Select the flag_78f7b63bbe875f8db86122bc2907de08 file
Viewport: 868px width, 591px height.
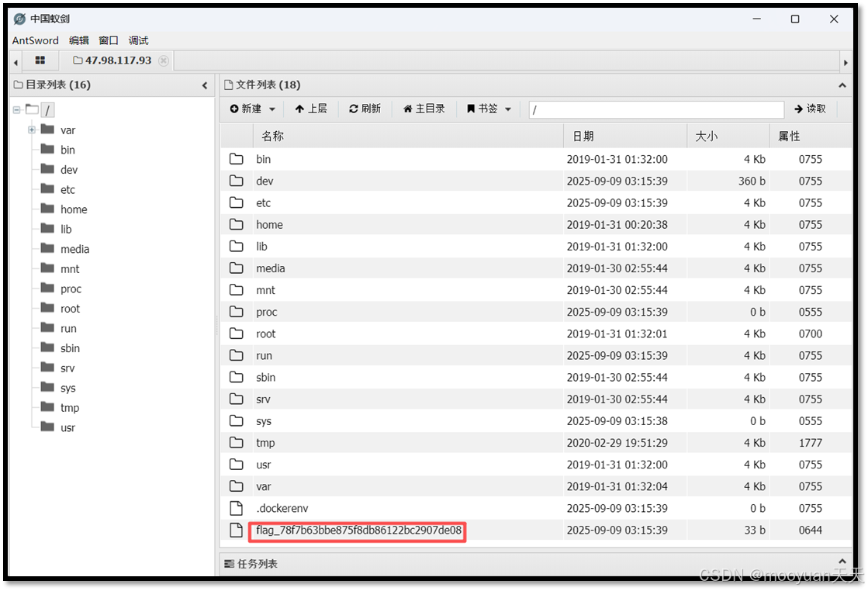pyautogui.click(x=358, y=531)
